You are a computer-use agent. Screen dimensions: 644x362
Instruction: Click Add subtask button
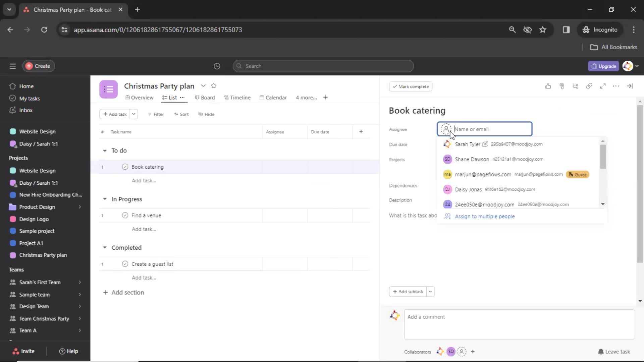408,291
